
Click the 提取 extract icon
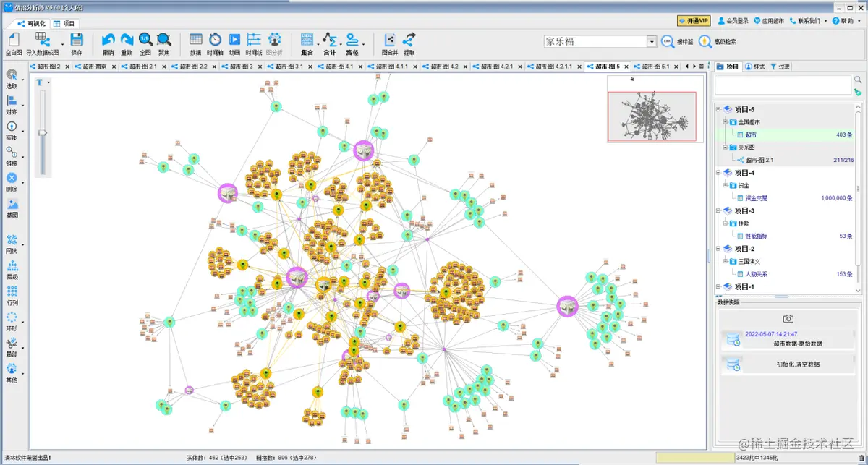coord(409,40)
